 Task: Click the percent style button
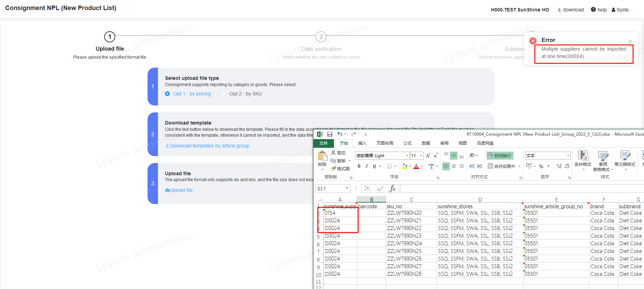(541, 167)
